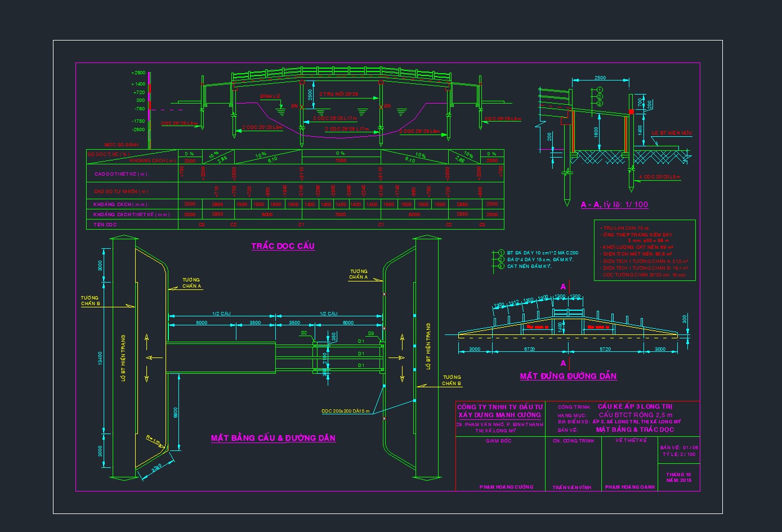The image size is (782, 532).
Task: Select the 'A - A, tỷ lệ: 1/ 100' caption
Action: (614, 205)
